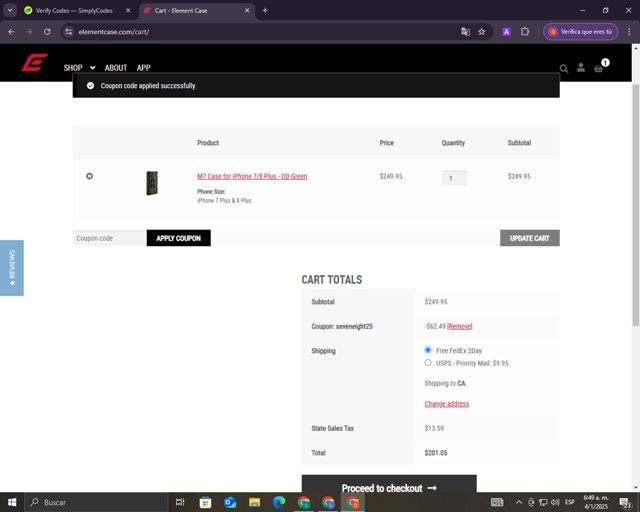Remove the seveneight25 coupon

tap(460, 326)
